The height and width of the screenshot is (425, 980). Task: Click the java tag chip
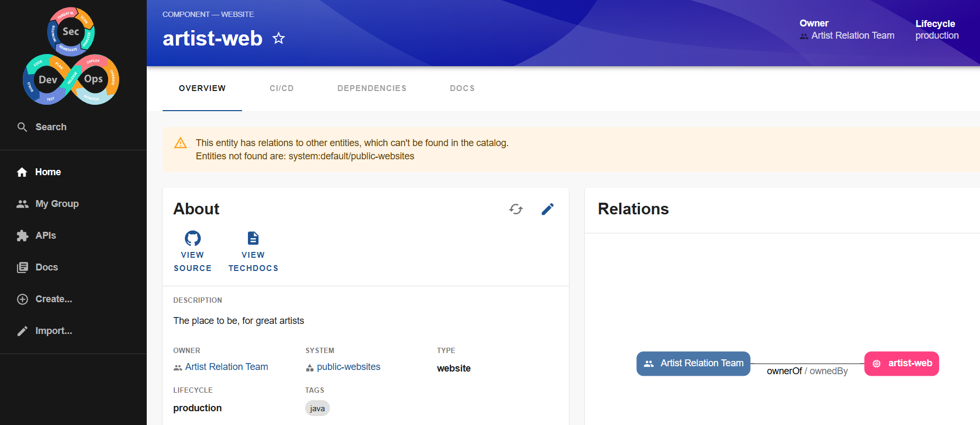click(x=317, y=409)
